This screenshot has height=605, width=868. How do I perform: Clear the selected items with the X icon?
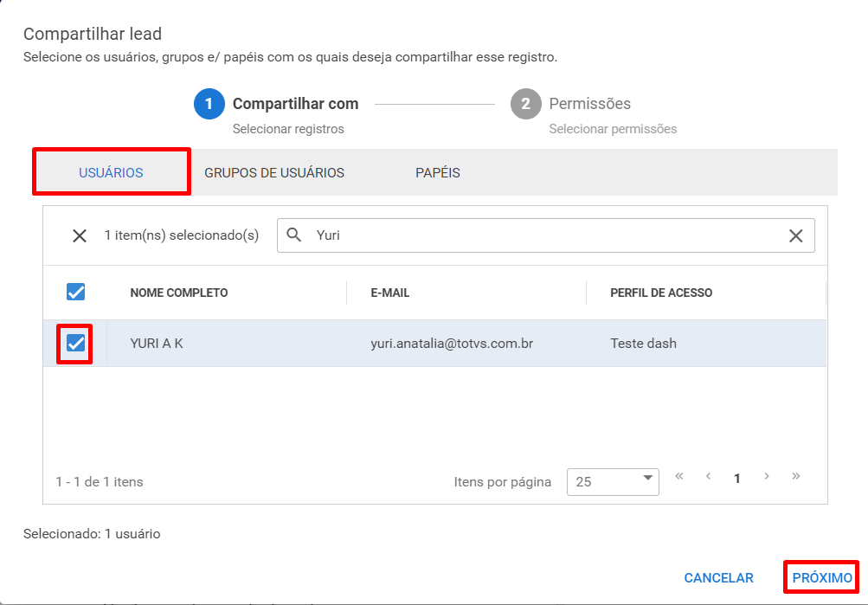[x=79, y=235]
